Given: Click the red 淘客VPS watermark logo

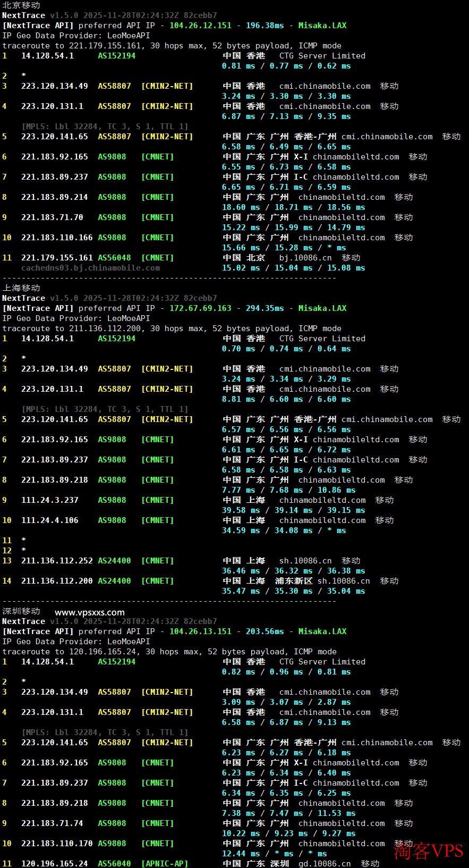Looking at the screenshot, I should [x=429, y=851].
